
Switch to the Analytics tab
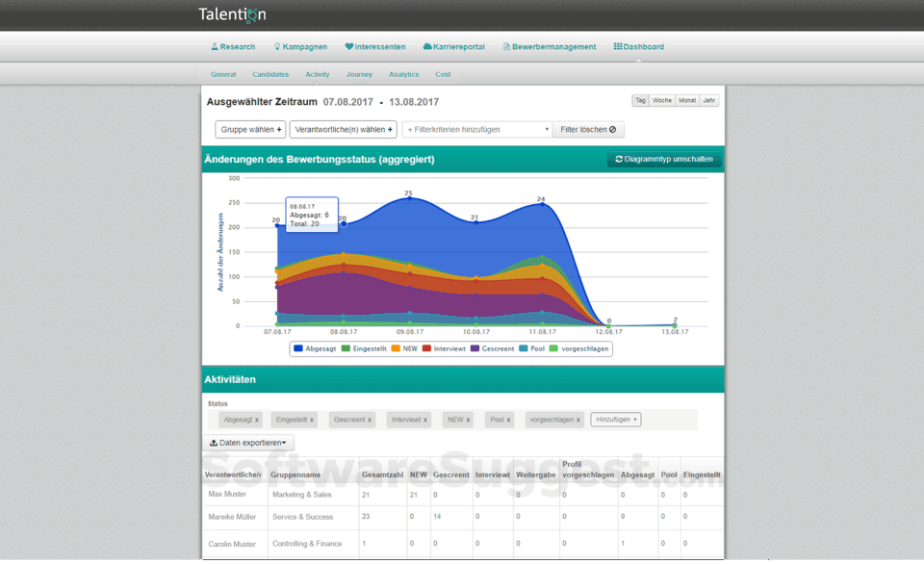click(403, 74)
